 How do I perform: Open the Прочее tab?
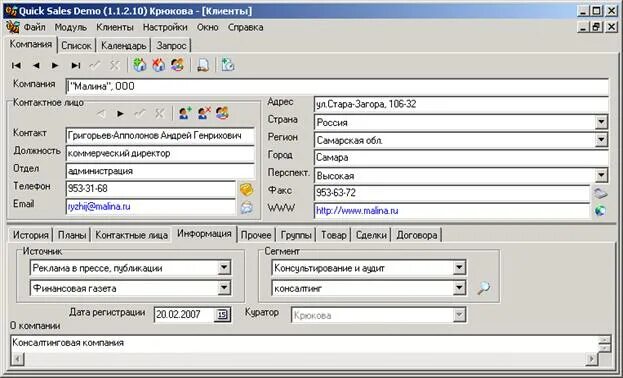(256, 235)
